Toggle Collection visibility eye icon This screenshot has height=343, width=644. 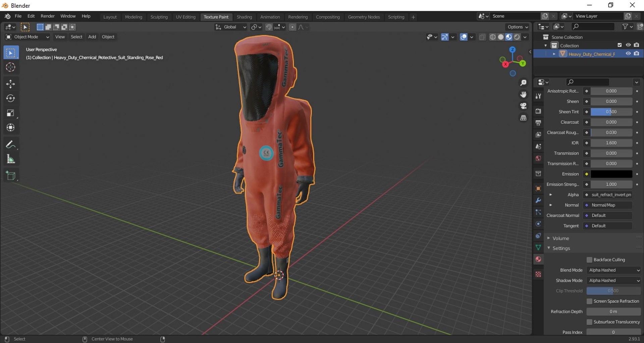628,45
